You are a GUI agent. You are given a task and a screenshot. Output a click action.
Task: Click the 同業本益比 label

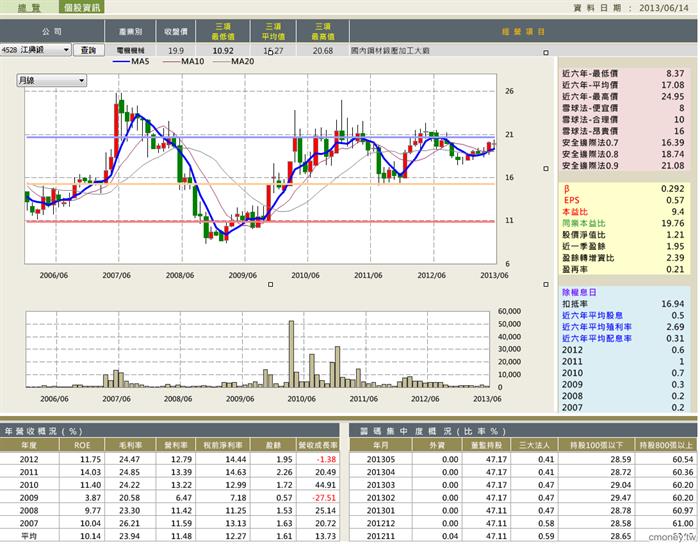[583, 224]
